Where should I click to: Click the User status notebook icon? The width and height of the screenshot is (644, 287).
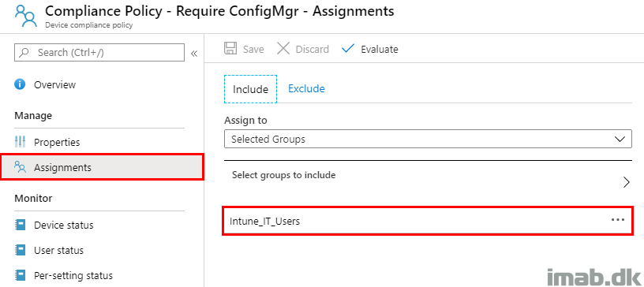coord(20,250)
